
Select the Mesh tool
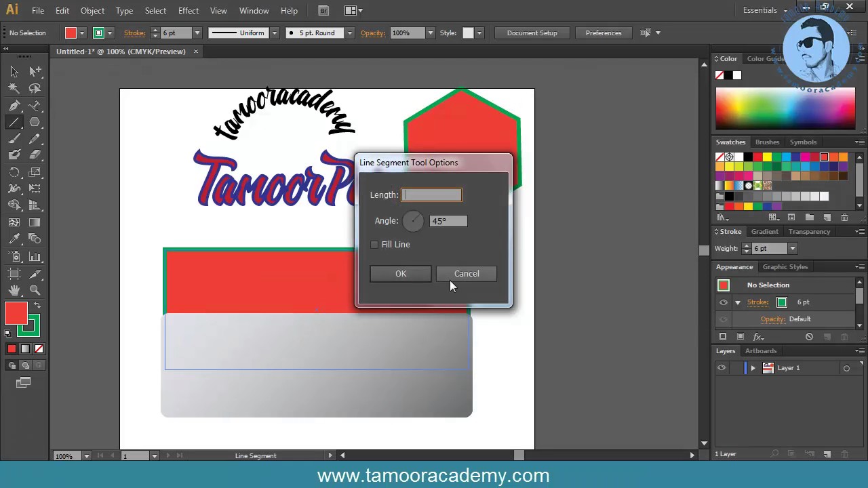point(14,222)
